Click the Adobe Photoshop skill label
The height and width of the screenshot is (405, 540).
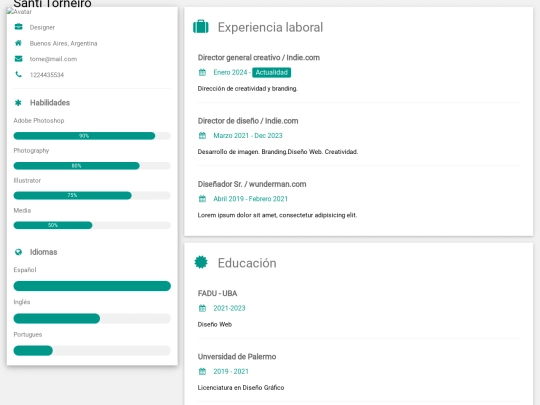coord(39,121)
